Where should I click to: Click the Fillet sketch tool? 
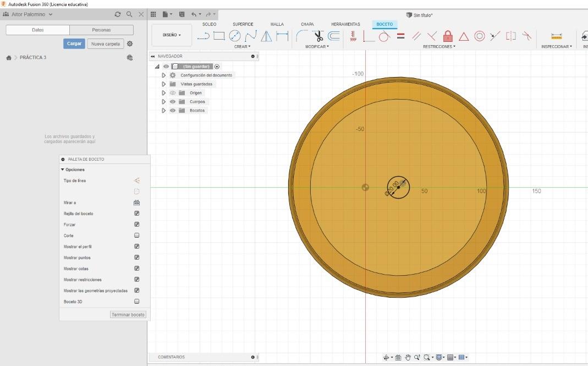pyautogui.click(x=301, y=36)
